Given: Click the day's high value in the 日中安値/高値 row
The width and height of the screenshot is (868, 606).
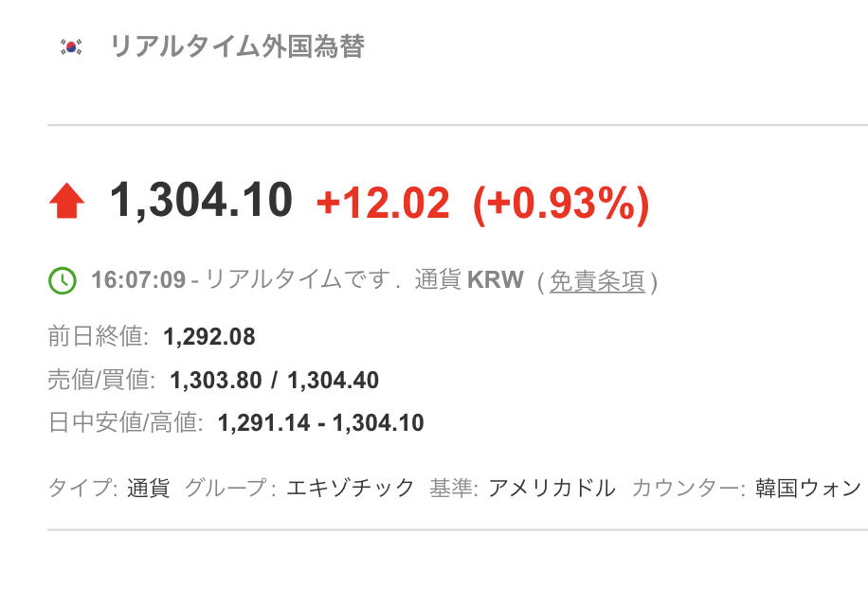Looking at the screenshot, I should (378, 423).
